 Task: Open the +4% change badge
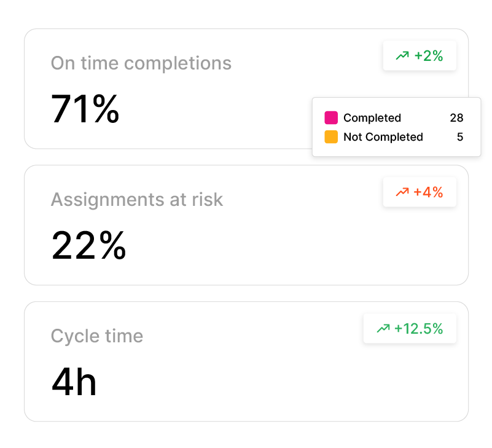tap(420, 192)
